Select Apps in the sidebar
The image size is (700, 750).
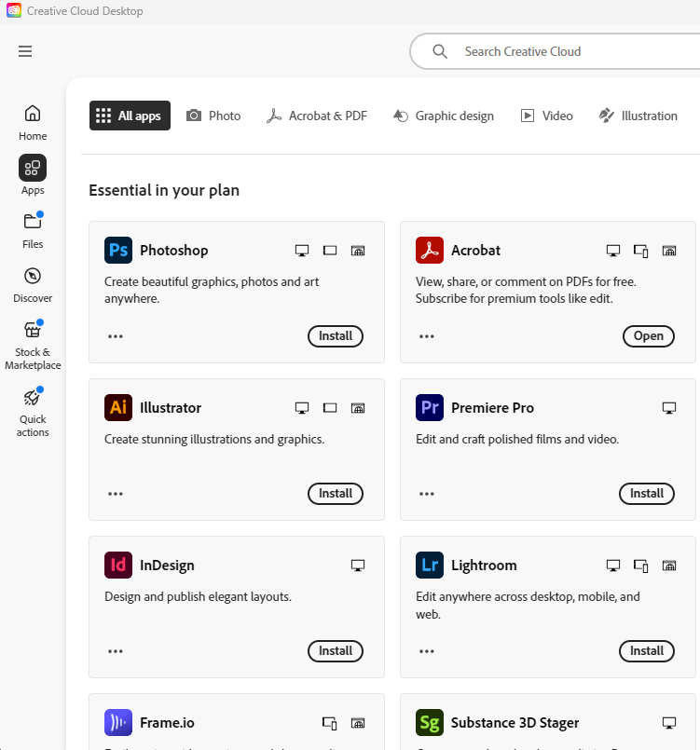33,175
